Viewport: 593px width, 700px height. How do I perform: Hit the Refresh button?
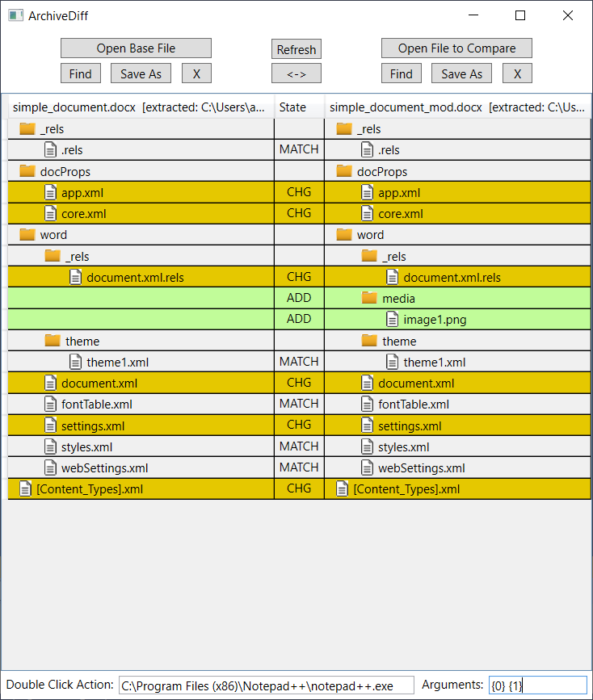click(x=296, y=49)
